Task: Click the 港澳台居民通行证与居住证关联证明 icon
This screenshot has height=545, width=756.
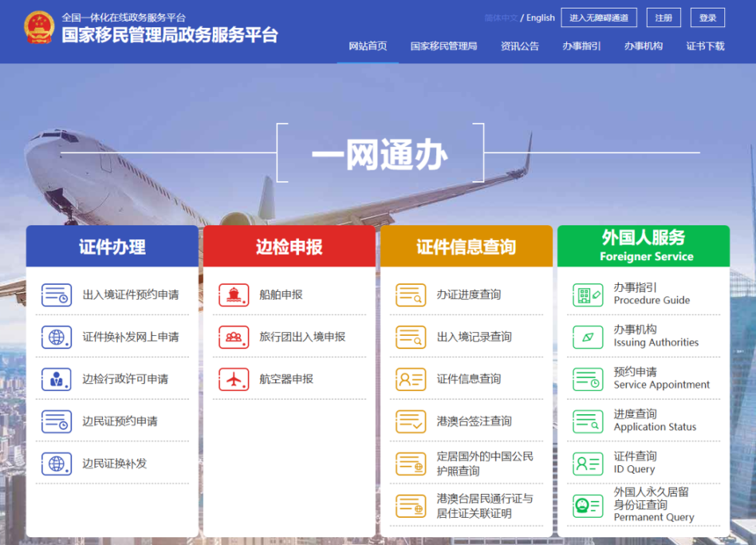Action: (x=411, y=506)
